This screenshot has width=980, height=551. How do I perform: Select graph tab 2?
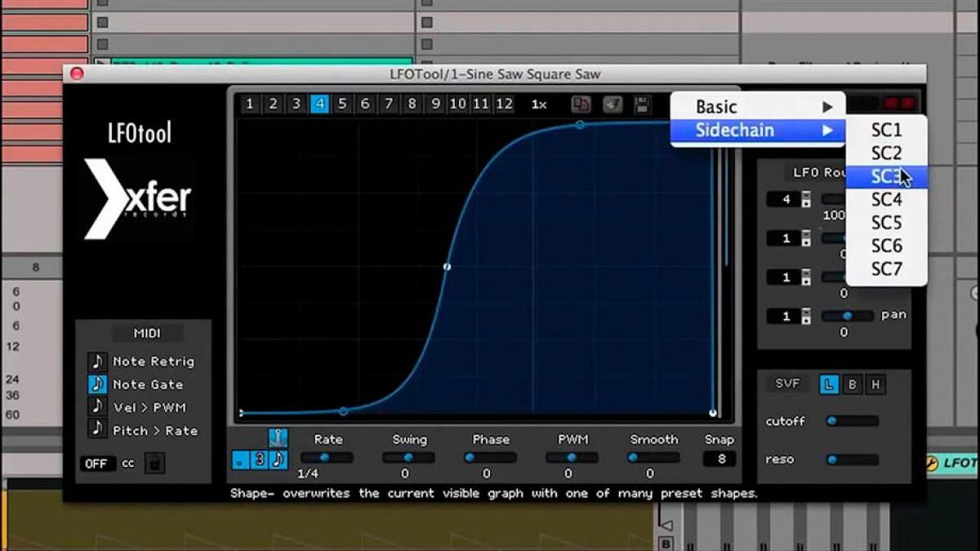[274, 104]
